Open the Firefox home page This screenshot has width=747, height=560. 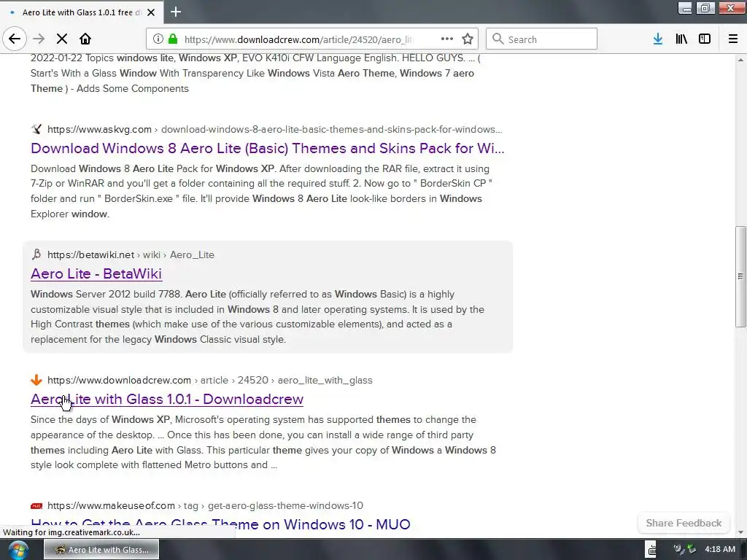(85, 39)
